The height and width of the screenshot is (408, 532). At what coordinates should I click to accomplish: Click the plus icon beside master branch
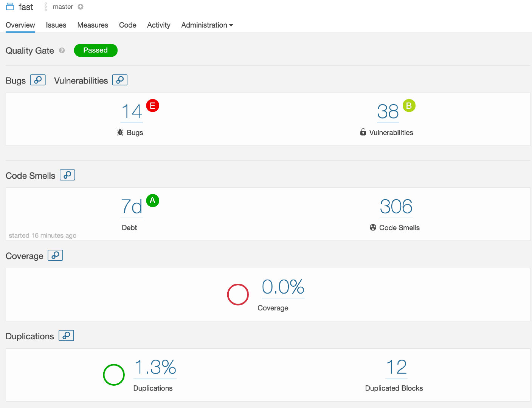tap(81, 7)
